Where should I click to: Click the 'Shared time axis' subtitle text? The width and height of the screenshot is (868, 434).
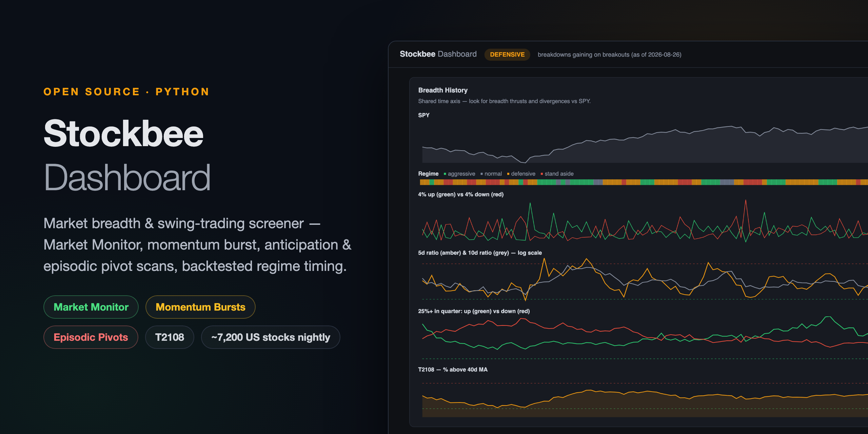(x=504, y=101)
